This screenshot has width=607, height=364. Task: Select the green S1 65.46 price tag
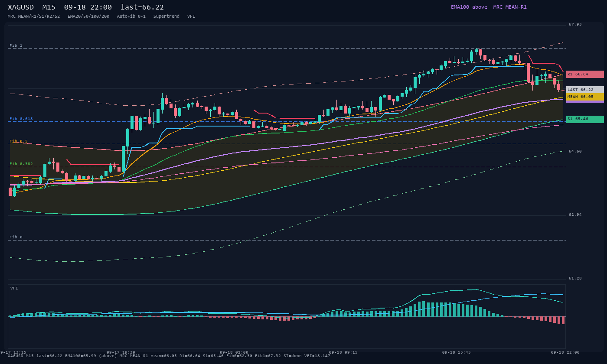click(585, 119)
